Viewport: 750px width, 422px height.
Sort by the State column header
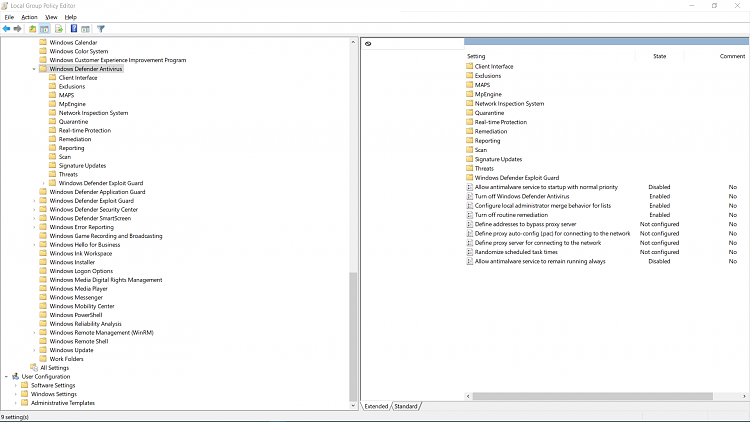659,56
